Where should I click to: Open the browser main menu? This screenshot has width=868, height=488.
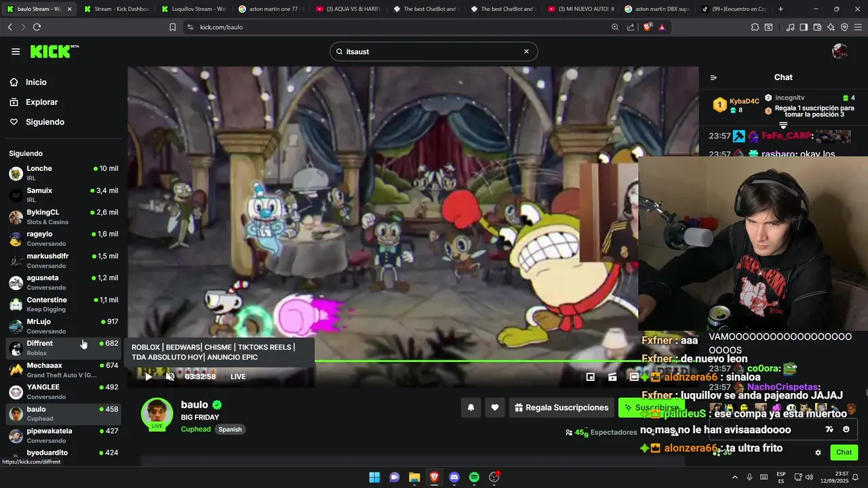[x=858, y=27]
